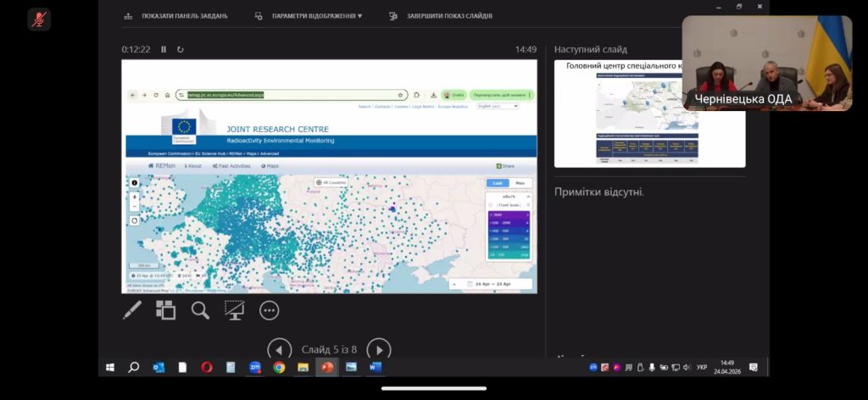Open the Opera browser taskbar icon
Screen dimensions: 868x400
tap(206, 367)
